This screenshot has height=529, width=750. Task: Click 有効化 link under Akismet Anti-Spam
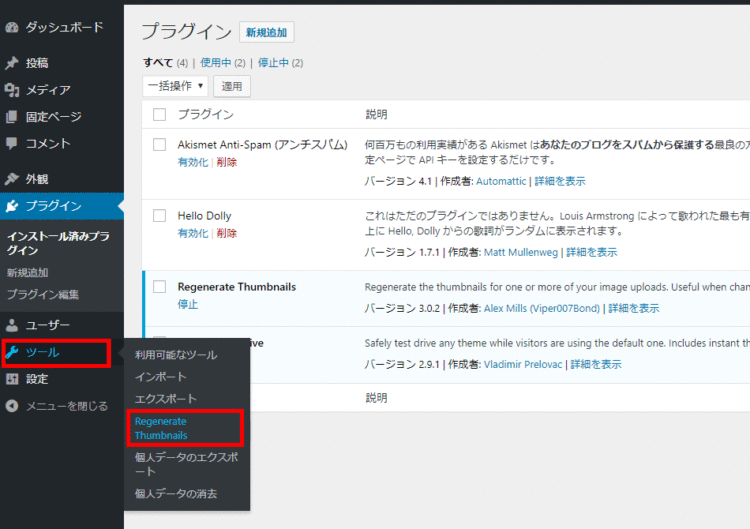[193, 162]
